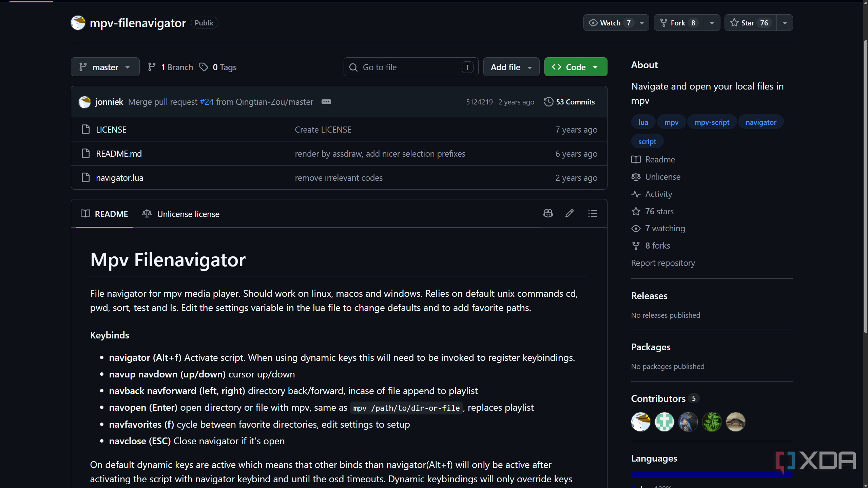Open the LICENSE file icon
This screenshot has height=488, width=868.
pos(86,129)
